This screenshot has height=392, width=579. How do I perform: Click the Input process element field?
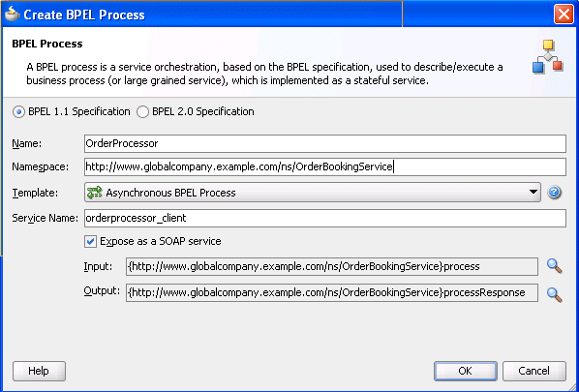331,266
